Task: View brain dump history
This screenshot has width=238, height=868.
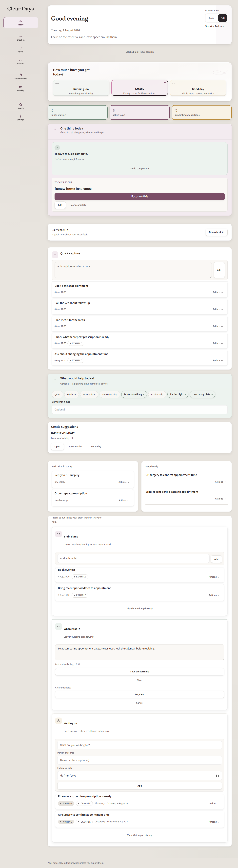Action: 139,609
